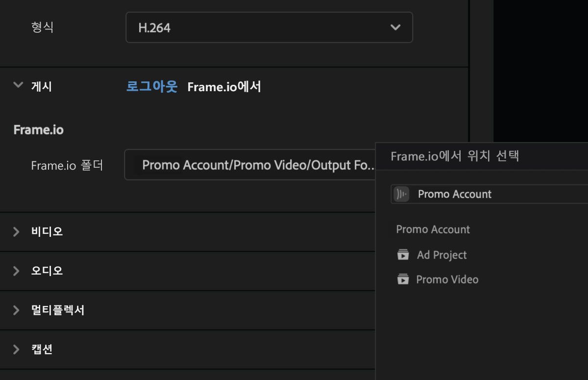
Task: Expand the 비디오 section
Action: point(16,231)
